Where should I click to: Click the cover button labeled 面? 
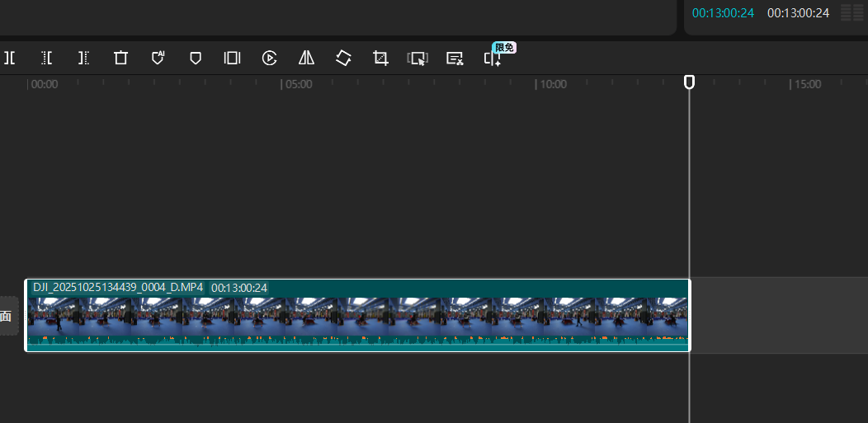7,316
